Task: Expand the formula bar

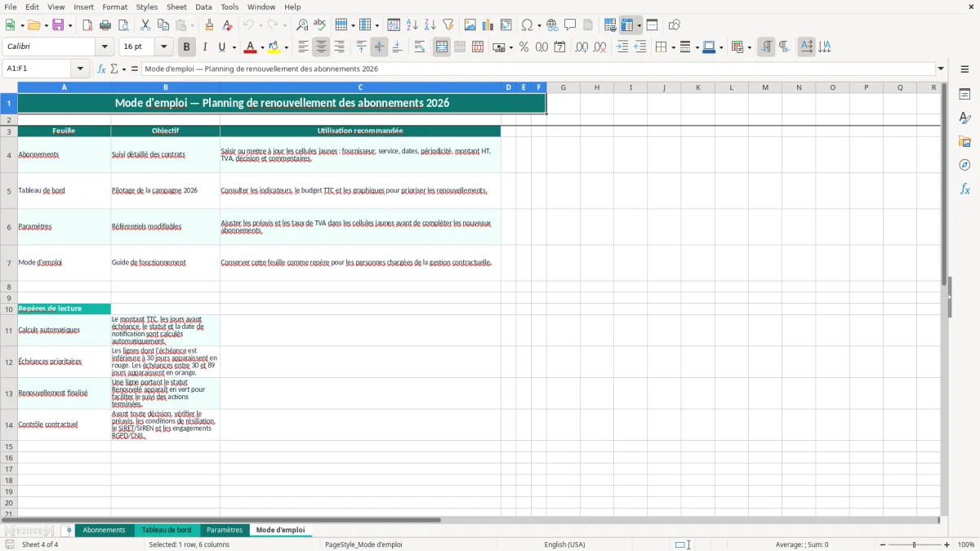Action: coord(942,69)
